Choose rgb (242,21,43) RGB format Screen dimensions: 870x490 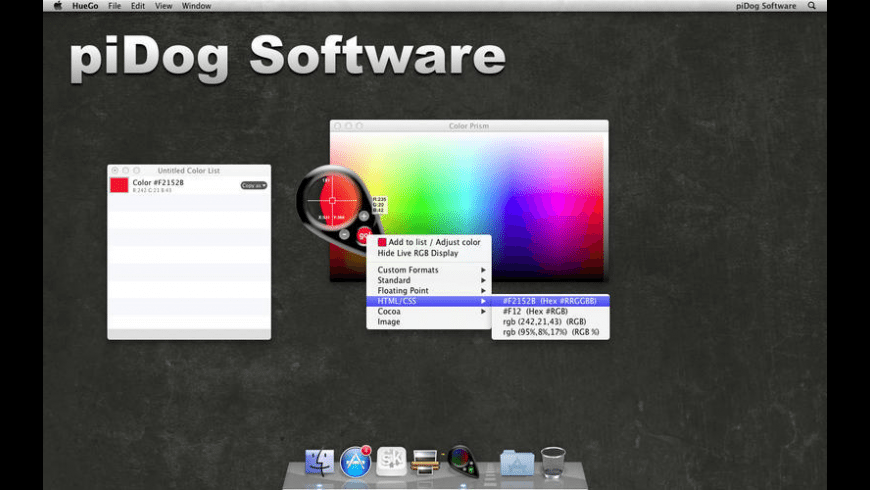tap(543, 322)
